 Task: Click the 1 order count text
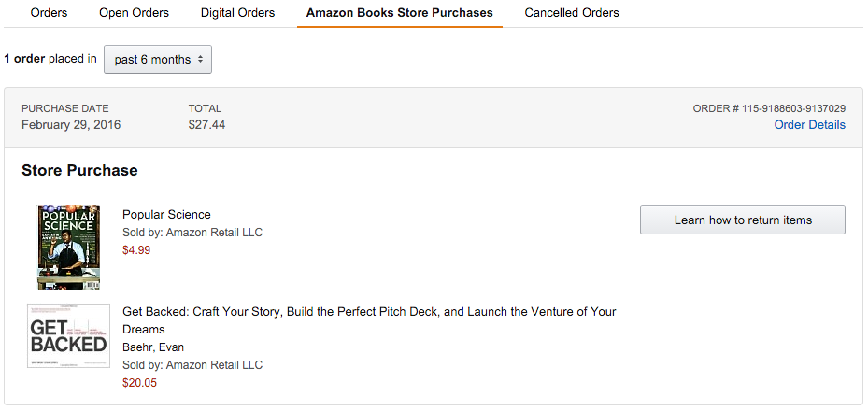(x=24, y=59)
